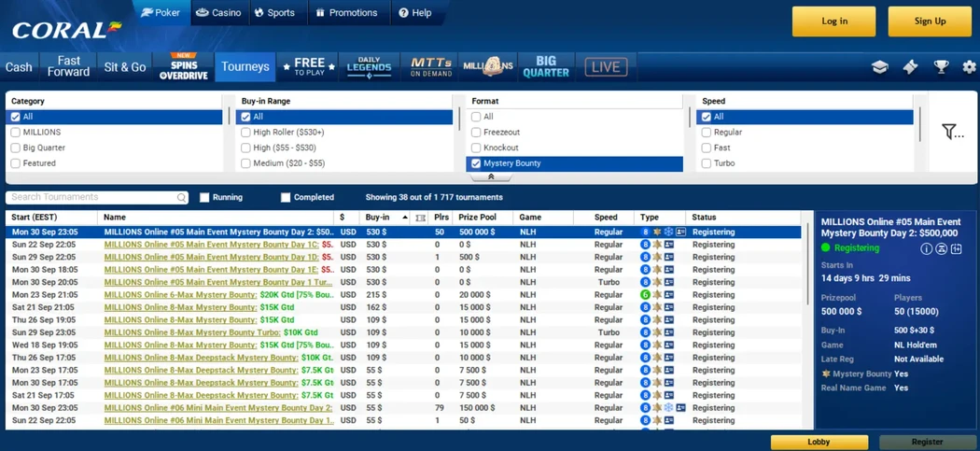The height and width of the screenshot is (451, 980).
Task: Enable the Completed tournaments checkbox
Action: tap(285, 198)
